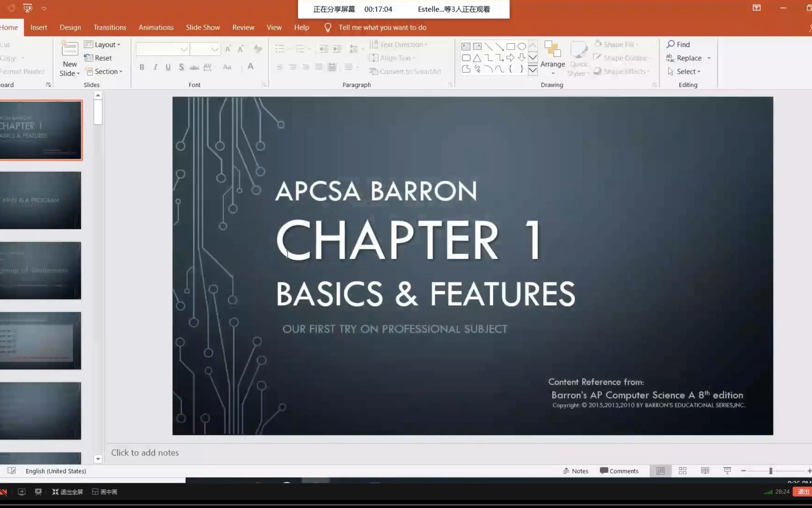
Task: Click the New Slide icon
Action: 70,49
